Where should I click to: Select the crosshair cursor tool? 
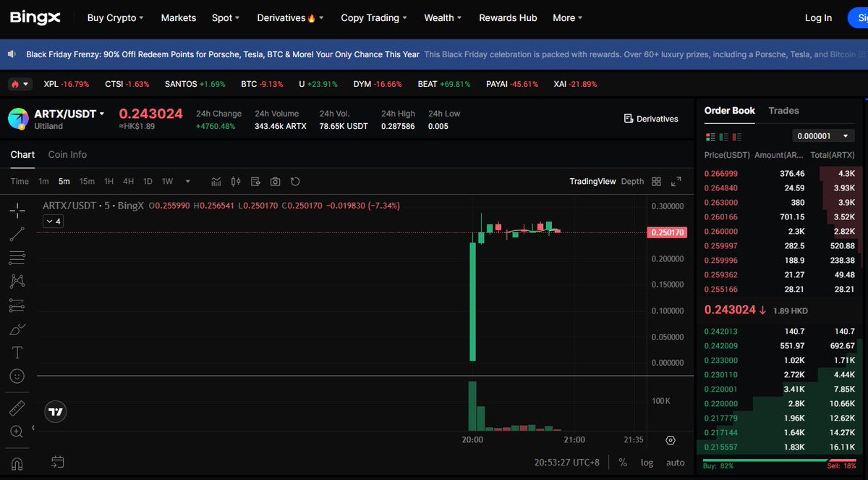(x=17, y=211)
